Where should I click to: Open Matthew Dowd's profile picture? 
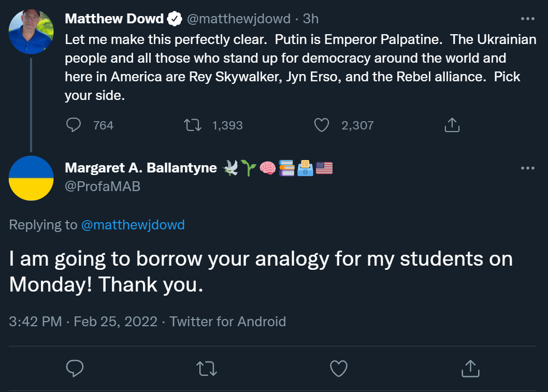[x=31, y=31]
